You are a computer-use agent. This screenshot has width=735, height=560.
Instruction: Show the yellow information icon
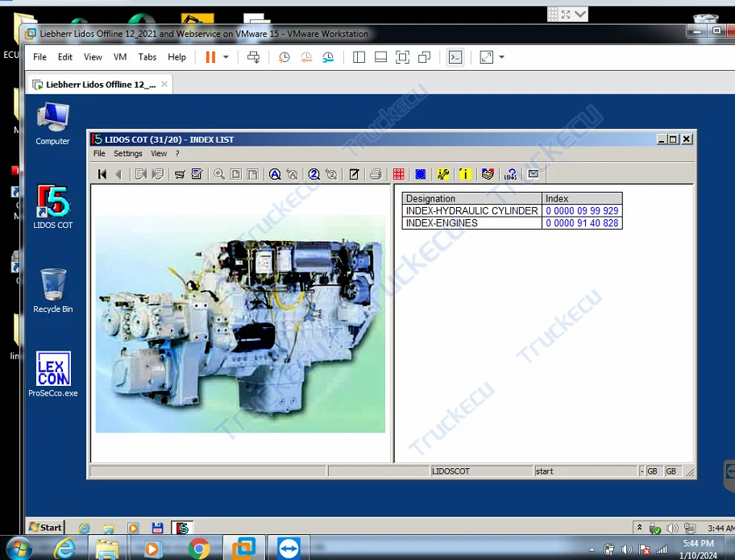click(x=465, y=174)
